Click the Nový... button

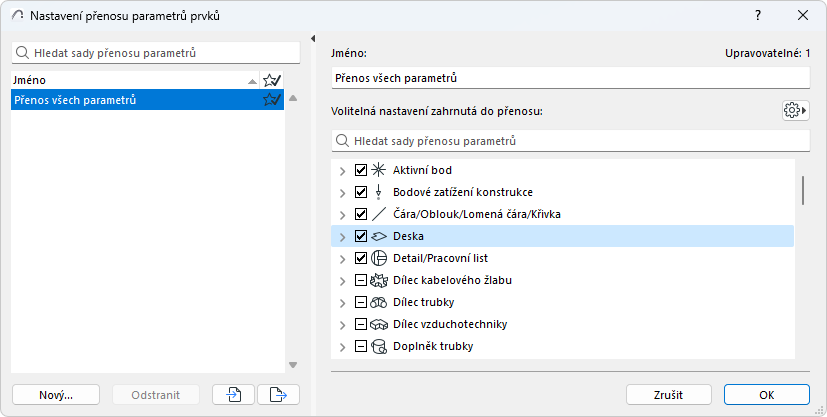tap(56, 395)
